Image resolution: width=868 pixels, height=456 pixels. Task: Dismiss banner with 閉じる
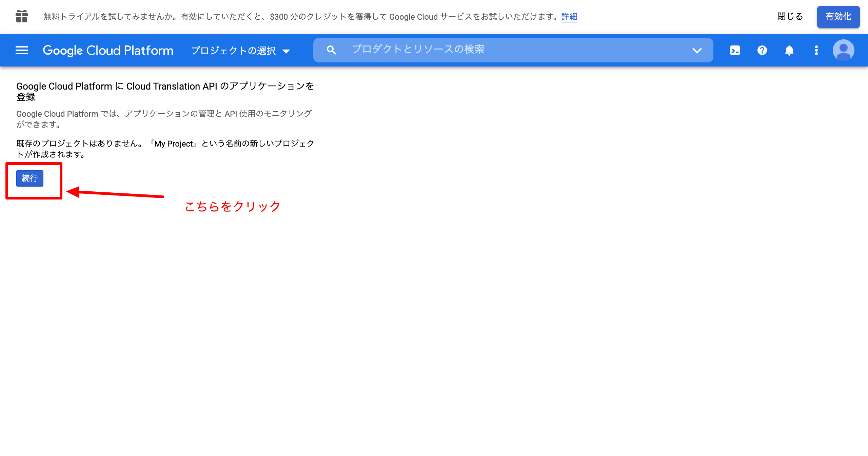[790, 17]
